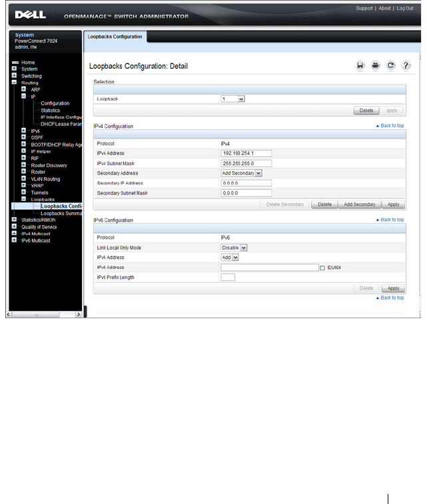This screenshot has width=427, height=504.
Task: Toggle the EUI64 checkbox
Action: pyautogui.click(x=322, y=268)
